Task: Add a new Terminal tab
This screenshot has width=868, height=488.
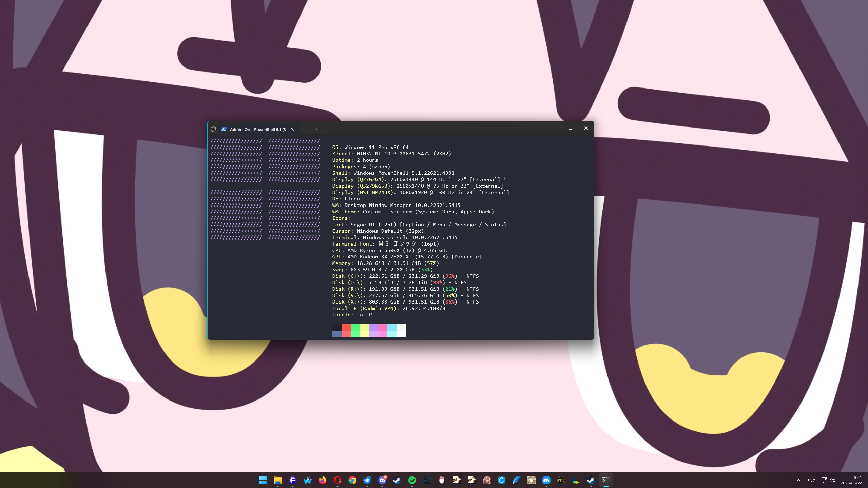Action: [x=307, y=129]
